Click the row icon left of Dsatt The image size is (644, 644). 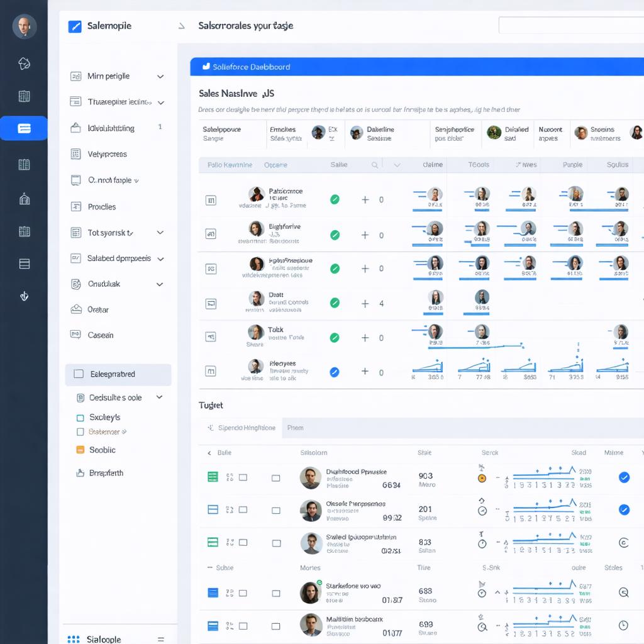click(x=211, y=304)
